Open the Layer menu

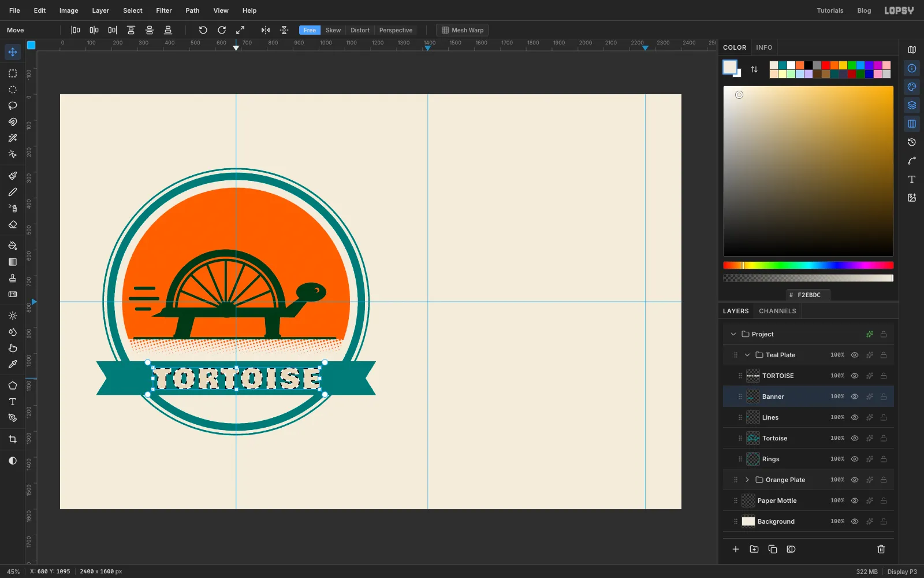100,10
